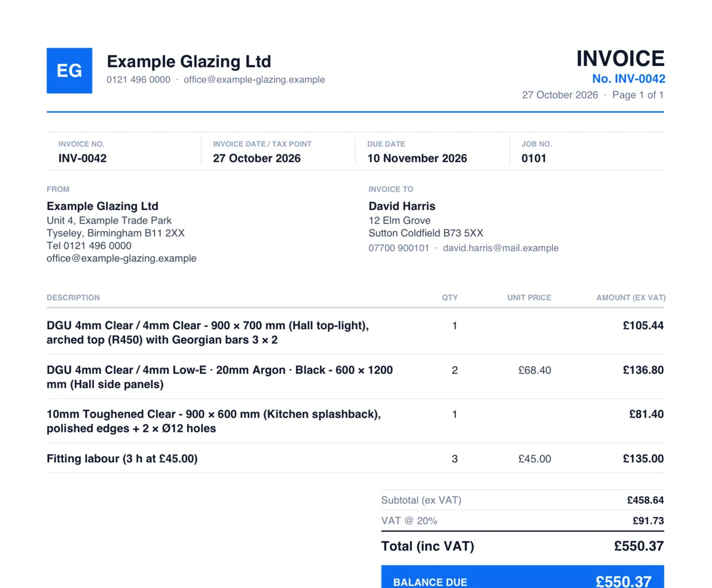Viewport: 712px width, 588px height.
Task: Click the FROM section label
Action: (x=58, y=189)
